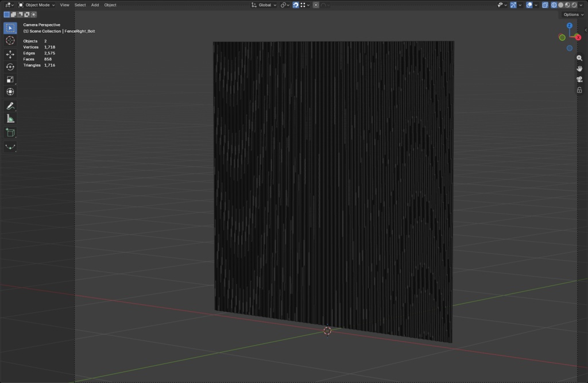Toggle snapping magnet button
This screenshot has width=588, height=383.
pos(296,5)
